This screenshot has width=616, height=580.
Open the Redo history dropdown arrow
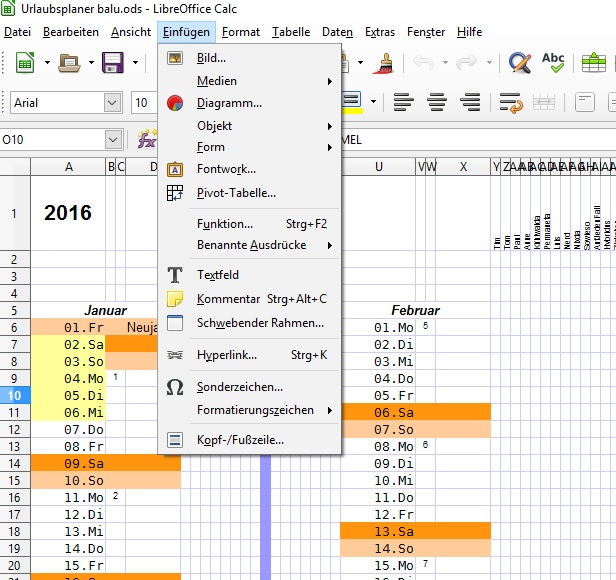click(x=489, y=62)
